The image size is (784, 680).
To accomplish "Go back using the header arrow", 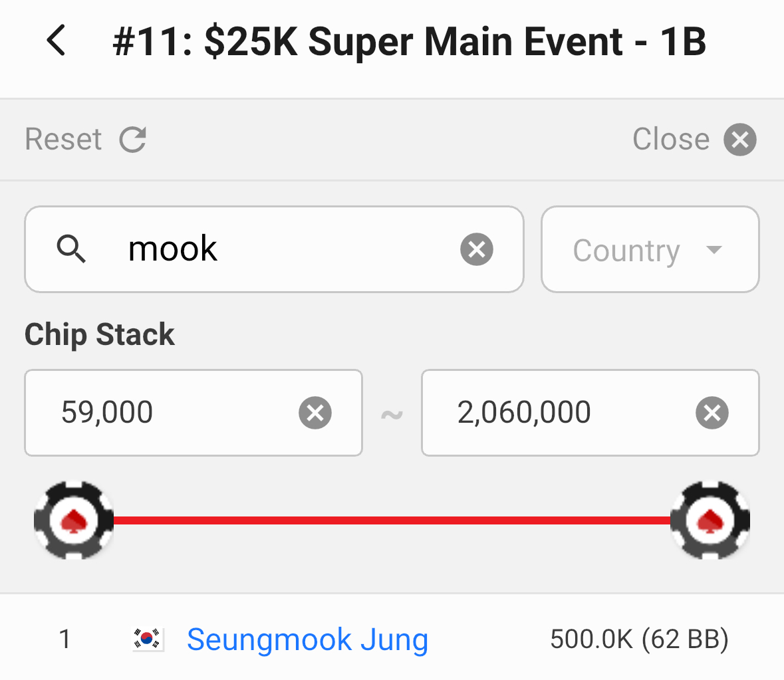I will 57,41.
